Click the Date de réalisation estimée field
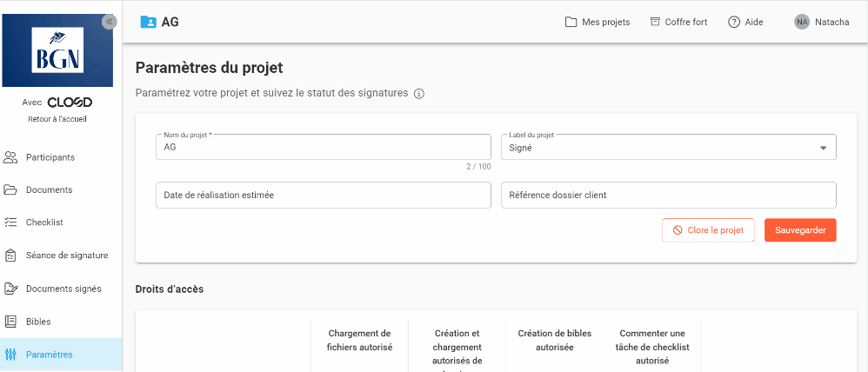Viewport: 868px width, 372px height. pos(322,196)
